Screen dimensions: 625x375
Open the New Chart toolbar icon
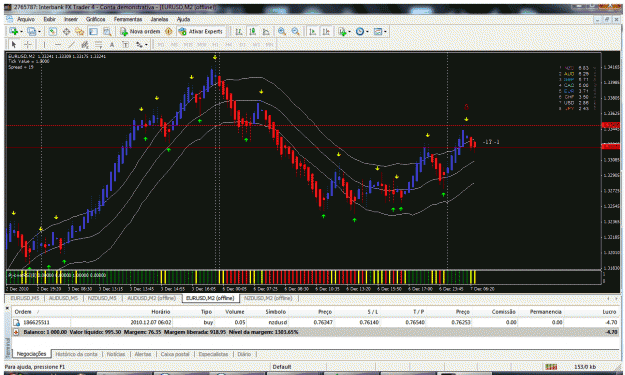click(13, 31)
